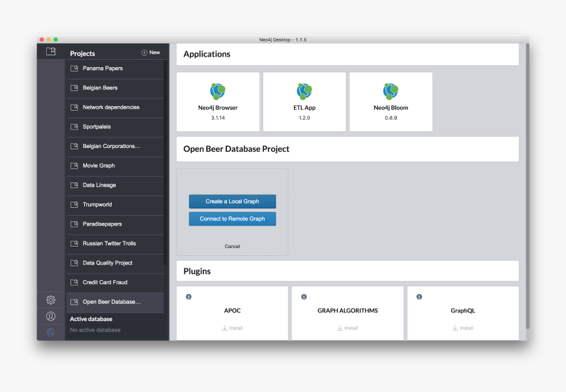The image size is (566, 392).
Task: Click the Network dependencies project icon
Action: click(x=74, y=107)
